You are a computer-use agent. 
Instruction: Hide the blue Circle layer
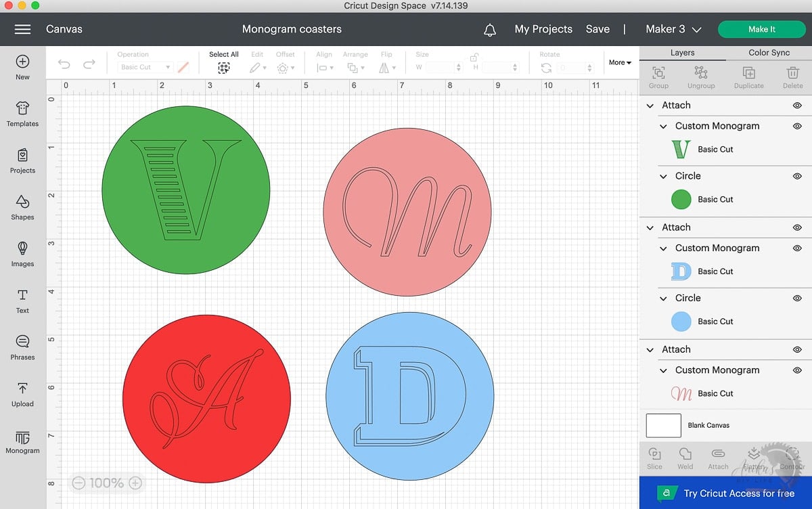[x=797, y=298]
